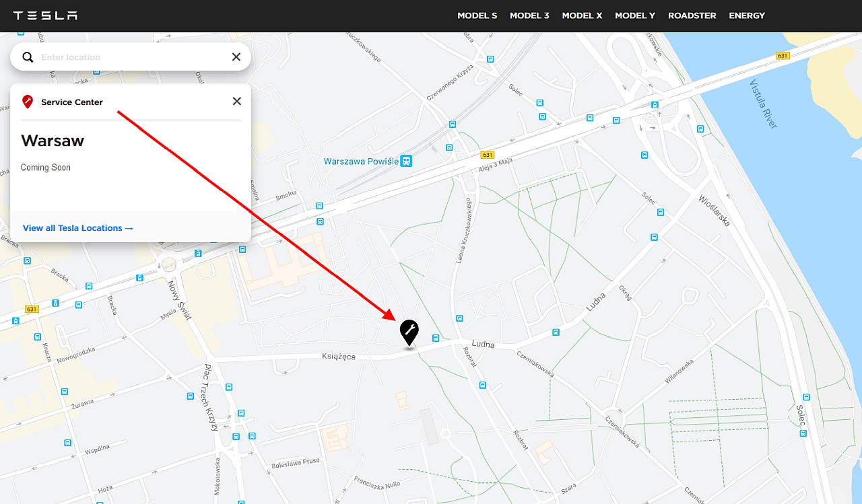The height and width of the screenshot is (504, 862).
Task: Click the red Service Center pin icon
Action: 28,102
